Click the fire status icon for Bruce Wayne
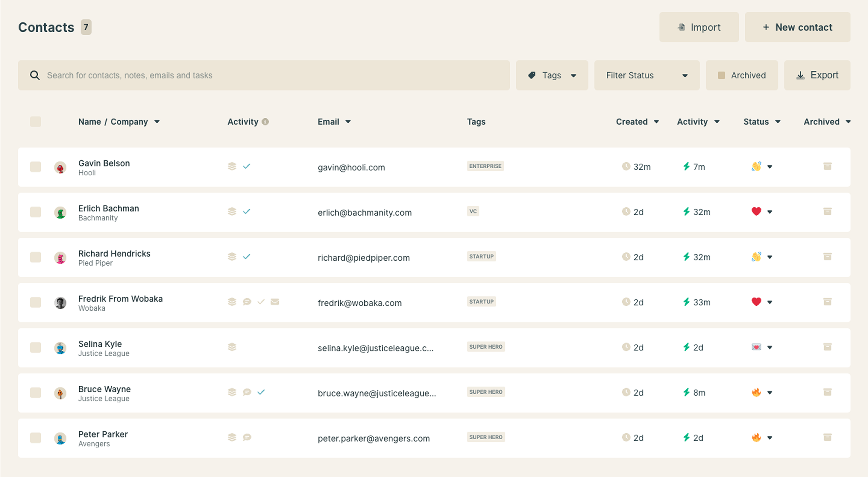 pyautogui.click(x=756, y=392)
